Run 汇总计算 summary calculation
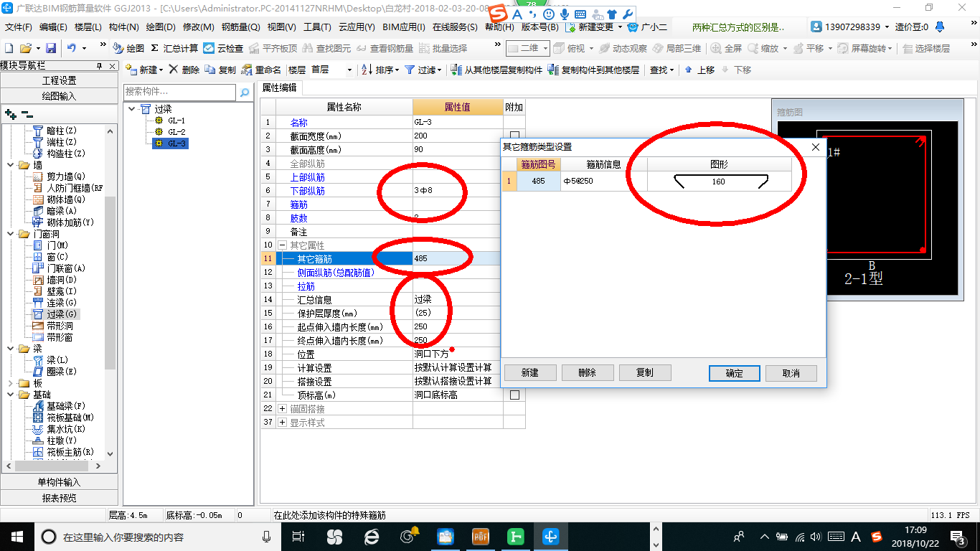This screenshot has width=980, height=551. [174, 48]
